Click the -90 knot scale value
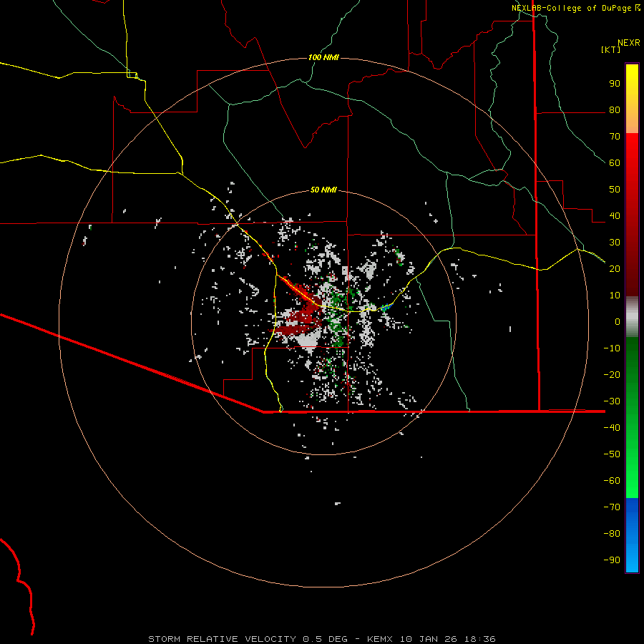This screenshot has height=644, width=644. (x=612, y=560)
